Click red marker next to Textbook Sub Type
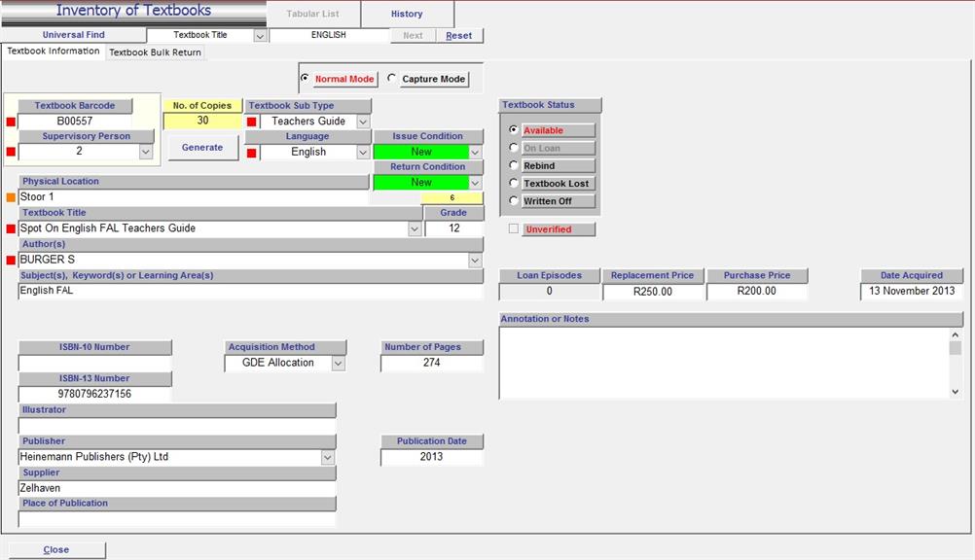The width and height of the screenshot is (975, 560). [x=251, y=122]
